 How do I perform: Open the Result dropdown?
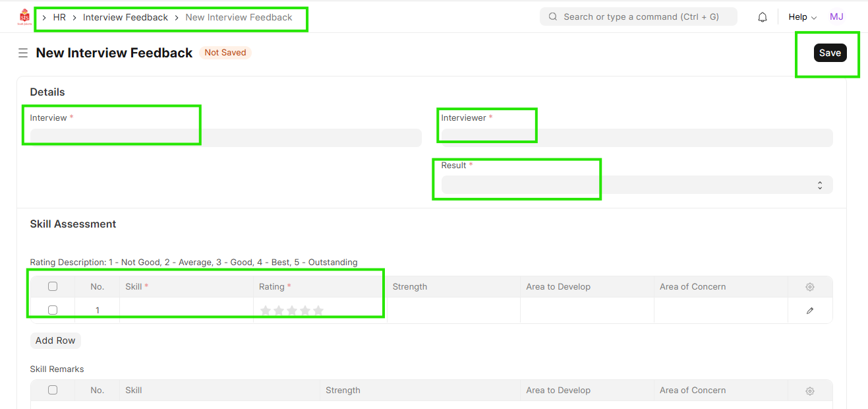coord(637,185)
